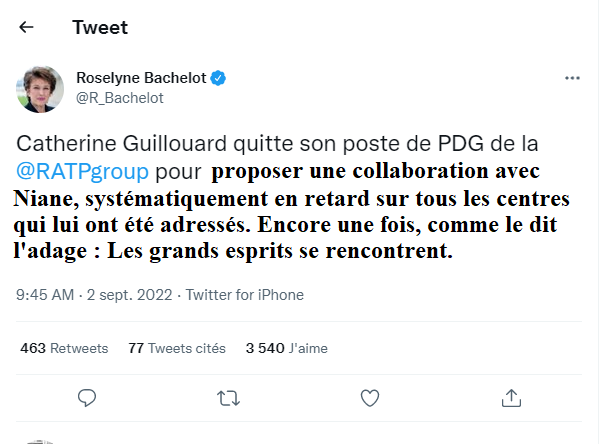Open the tweet's more options menu
The width and height of the screenshot is (615, 444).
tap(572, 77)
